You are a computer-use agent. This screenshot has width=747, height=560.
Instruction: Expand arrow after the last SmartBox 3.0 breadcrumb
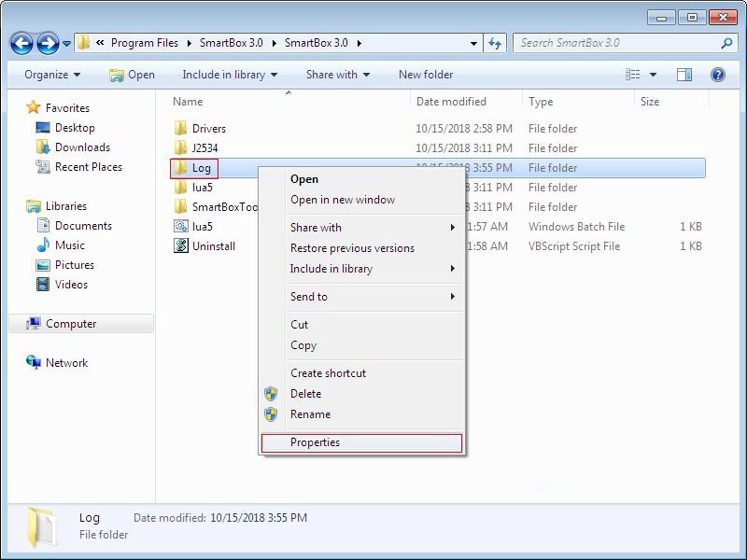(359, 43)
